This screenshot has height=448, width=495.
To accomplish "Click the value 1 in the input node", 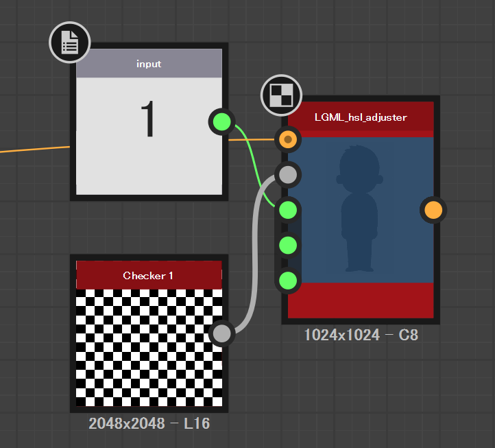I will click(149, 121).
